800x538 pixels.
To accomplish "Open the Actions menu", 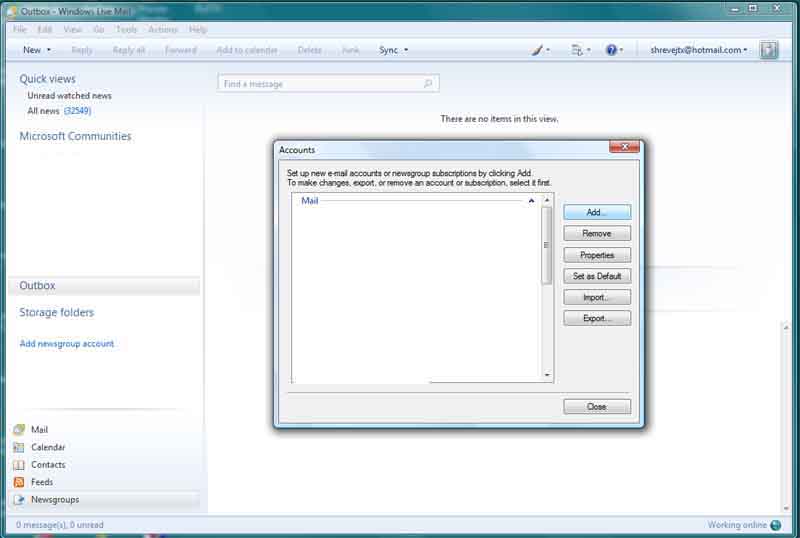I will [163, 29].
